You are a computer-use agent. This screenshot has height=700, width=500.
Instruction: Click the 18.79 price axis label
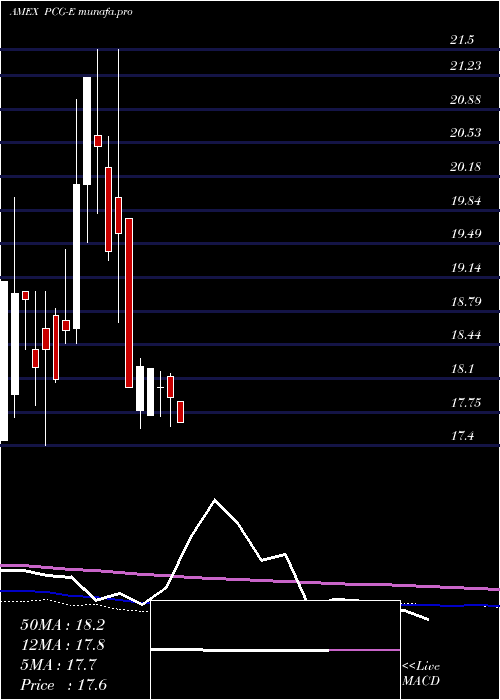point(466,302)
